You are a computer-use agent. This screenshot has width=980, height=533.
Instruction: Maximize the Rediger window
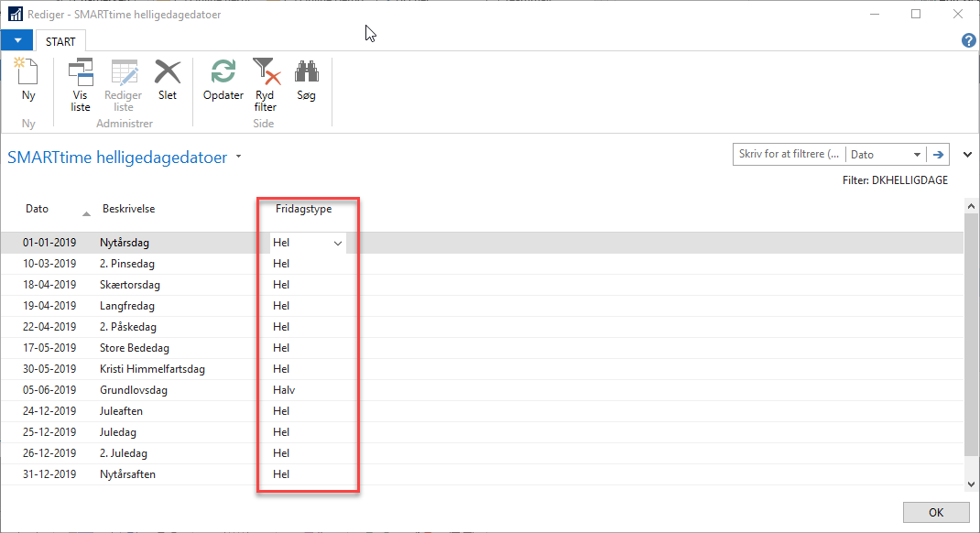916,14
